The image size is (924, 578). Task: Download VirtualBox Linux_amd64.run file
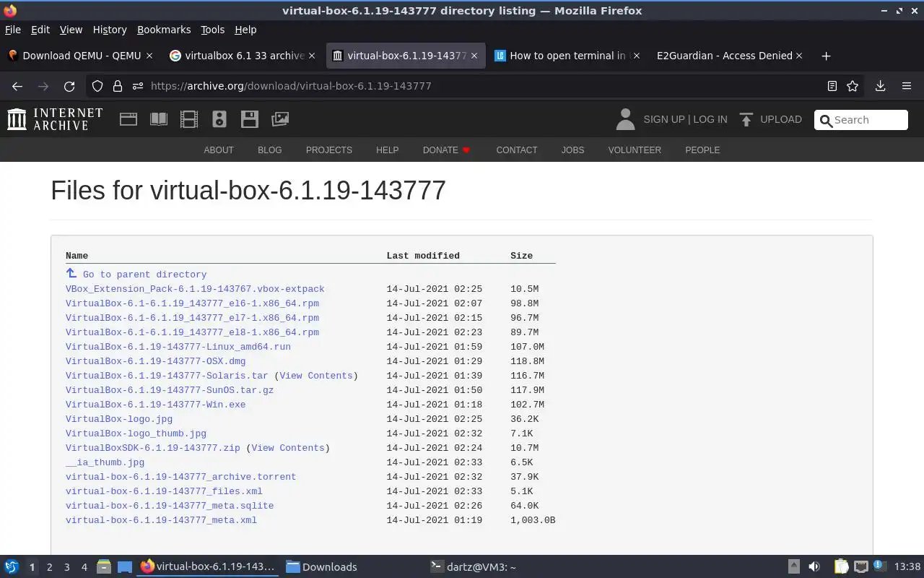pyautogui.click(x=178, y=347)
